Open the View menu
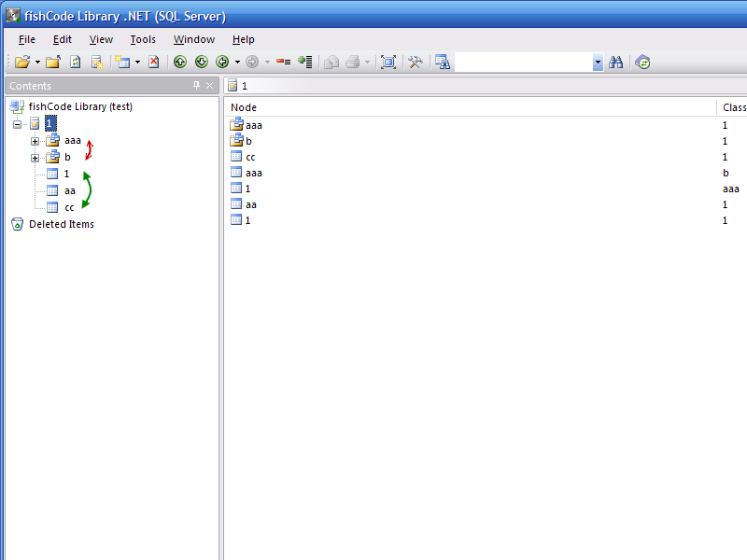This screenshot has height=560, width=747. pyautogui.click(x=101, y=39)
